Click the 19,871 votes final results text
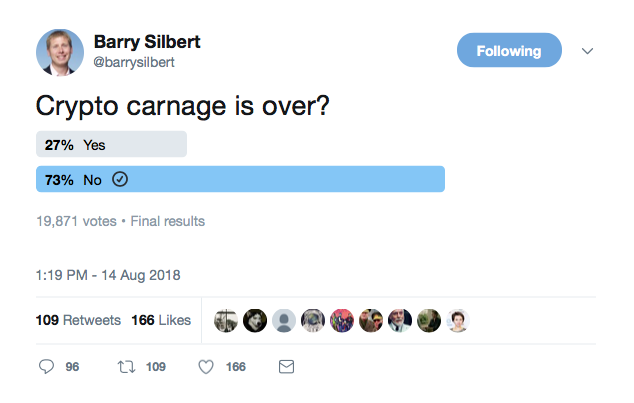This screenshot has height=403, width=634. 120,221
